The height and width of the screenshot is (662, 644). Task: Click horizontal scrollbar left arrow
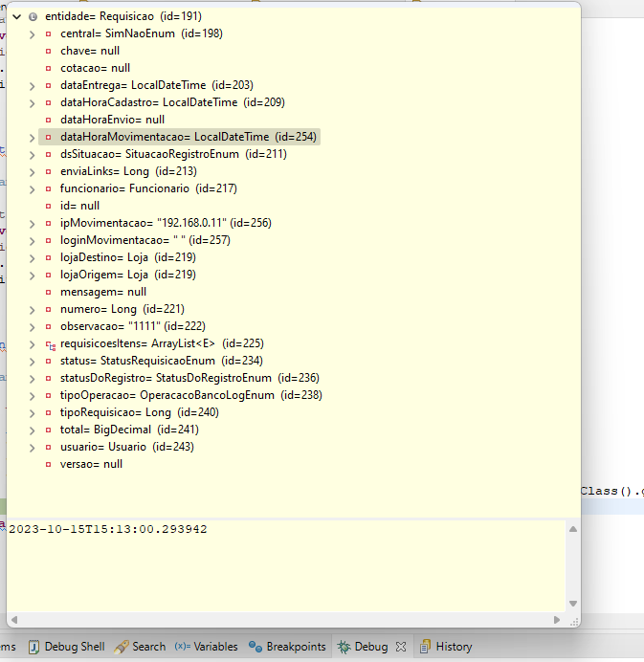pos(14,620)
